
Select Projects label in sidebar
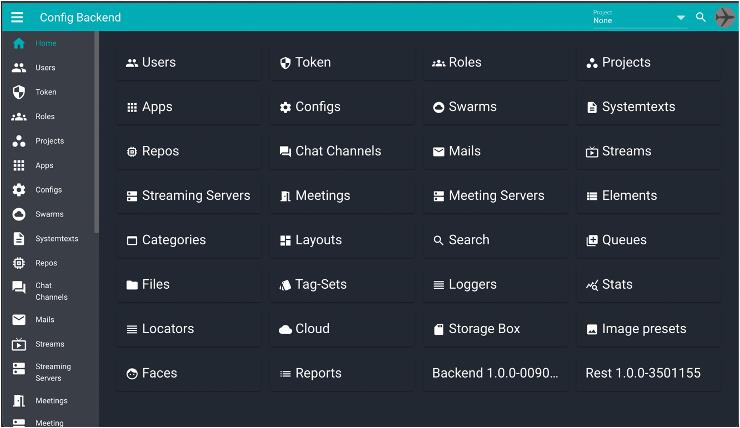[x=50, y=141]
